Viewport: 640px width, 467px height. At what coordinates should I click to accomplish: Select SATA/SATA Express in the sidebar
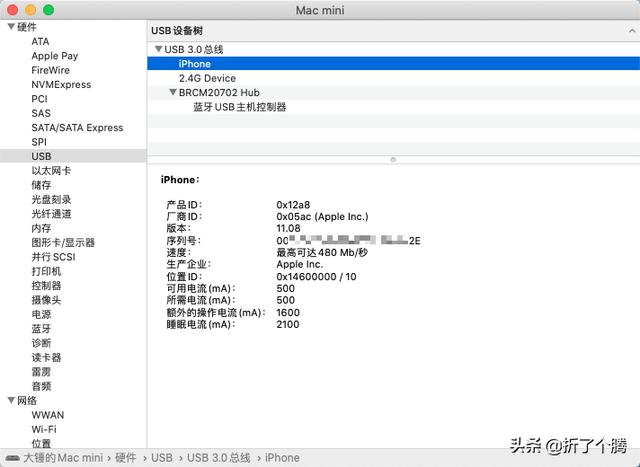tap(77, 128)
